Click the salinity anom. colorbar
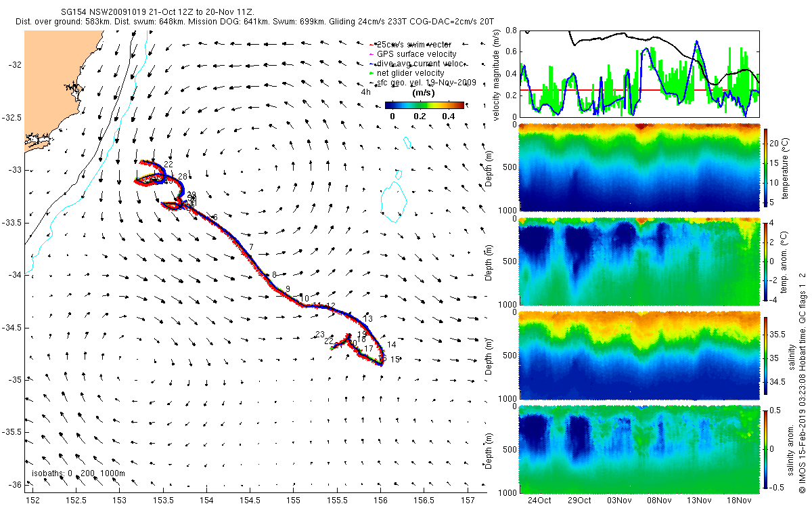Image resolution: width=812 pixels, height=508 pixels. point(767,449)
